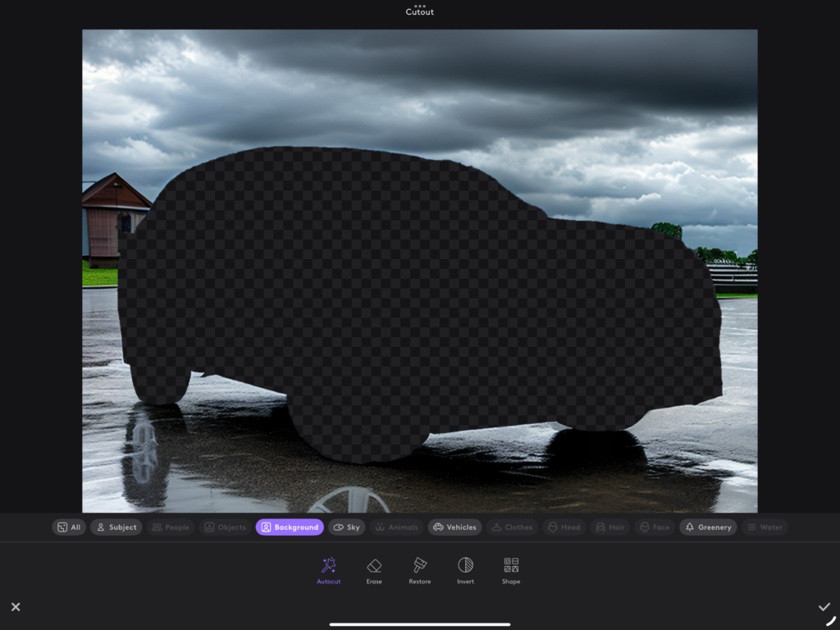Select the Erase tool
The width and height of the screenshot is (840, 630).
pyautogui.click(x=374, y=570)
